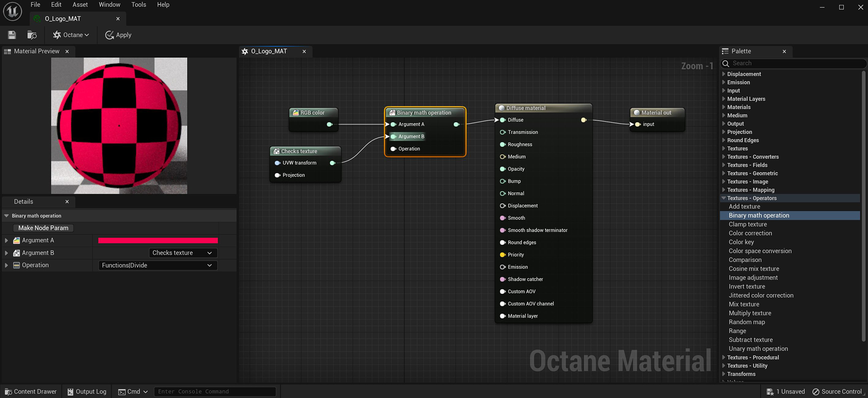The height and width of the screenshot is (398, 868).
Task: Click the Apply checkmark icon
Action: coord(109,35)
